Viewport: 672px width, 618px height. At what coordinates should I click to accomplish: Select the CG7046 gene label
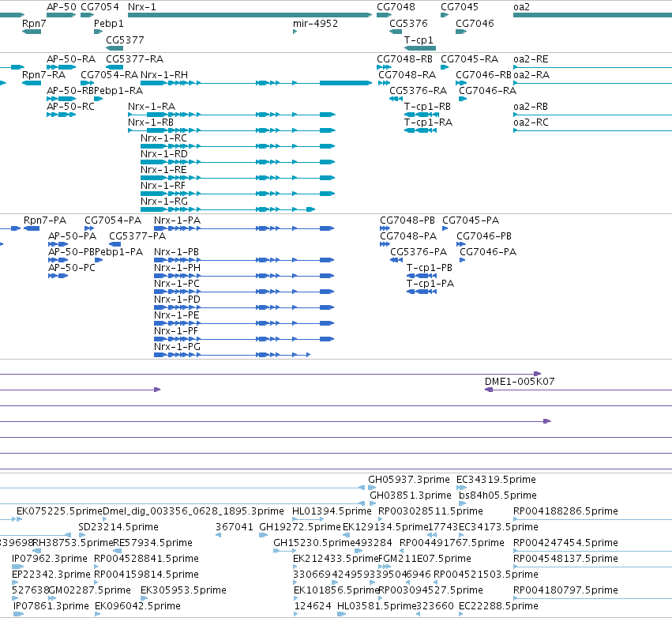[x=475, y=24]
